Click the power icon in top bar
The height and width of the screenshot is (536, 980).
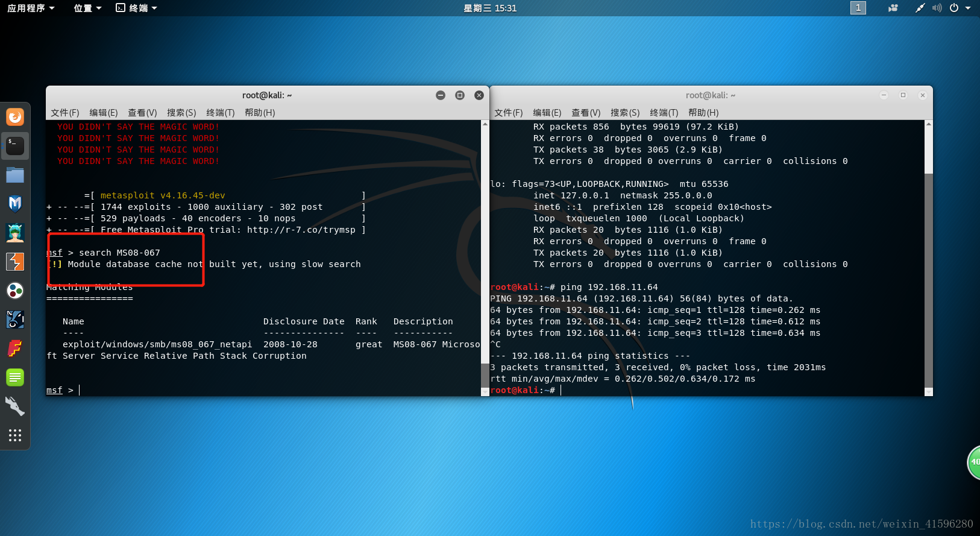[954, 8]
